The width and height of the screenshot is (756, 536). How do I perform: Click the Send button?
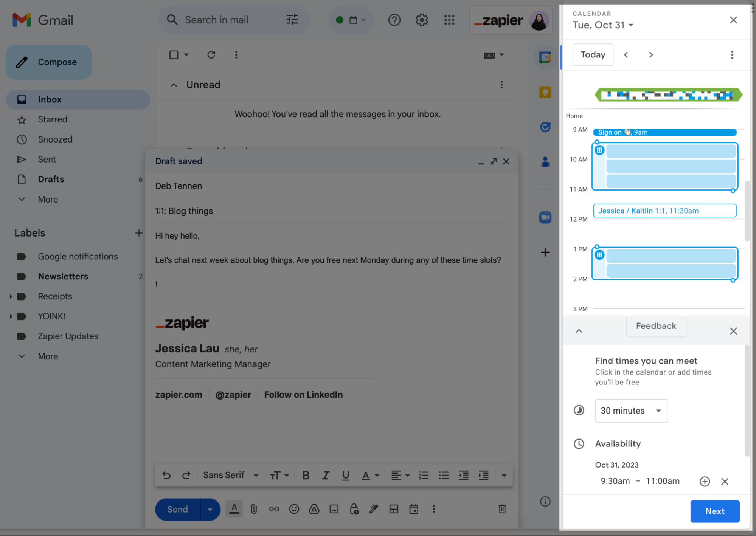click(178, 510)
